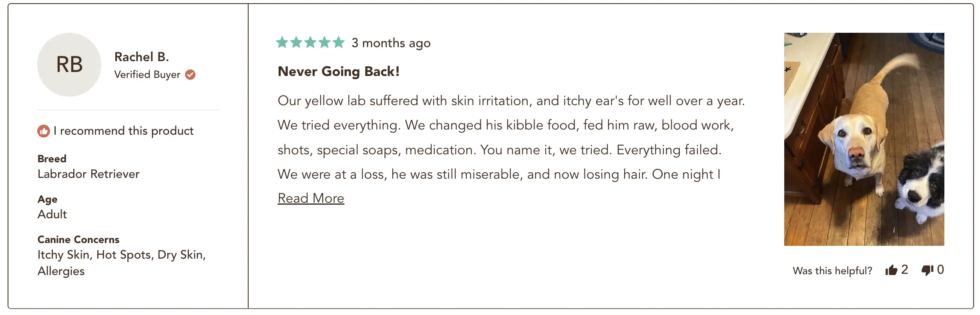Image resolution: width=980 pixels, height=315 pixels.
Task: Click the Canine Concerns heading
Action: click(78, 239)
